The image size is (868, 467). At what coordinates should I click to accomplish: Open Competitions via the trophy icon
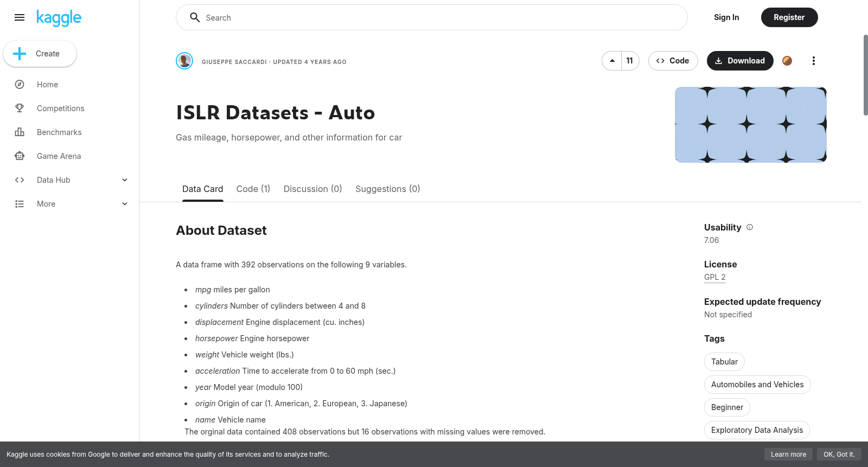point(20,108)
